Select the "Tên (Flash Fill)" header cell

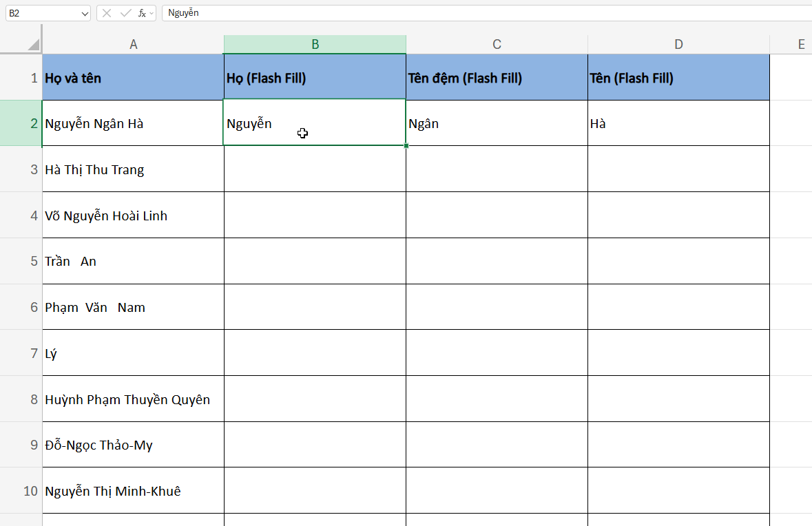pyautogui.click(x=678, y=78)
